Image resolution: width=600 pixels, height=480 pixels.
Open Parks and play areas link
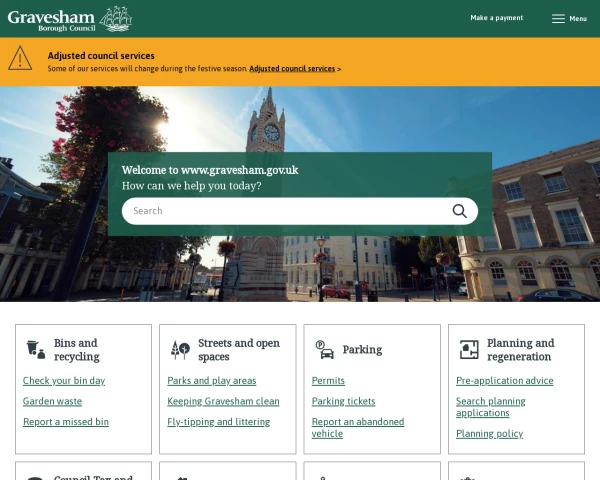(212, 380)
